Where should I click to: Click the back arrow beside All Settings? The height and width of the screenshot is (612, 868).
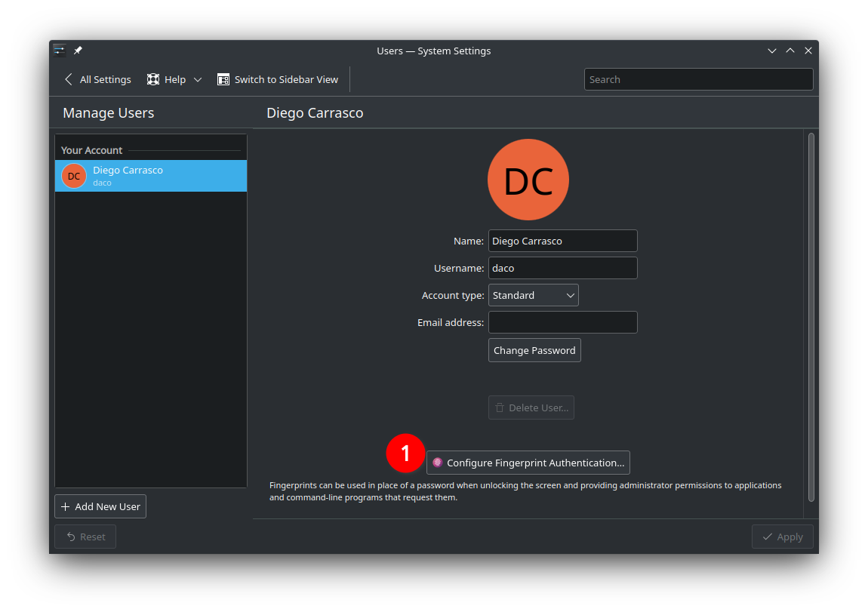coord(69,79)
